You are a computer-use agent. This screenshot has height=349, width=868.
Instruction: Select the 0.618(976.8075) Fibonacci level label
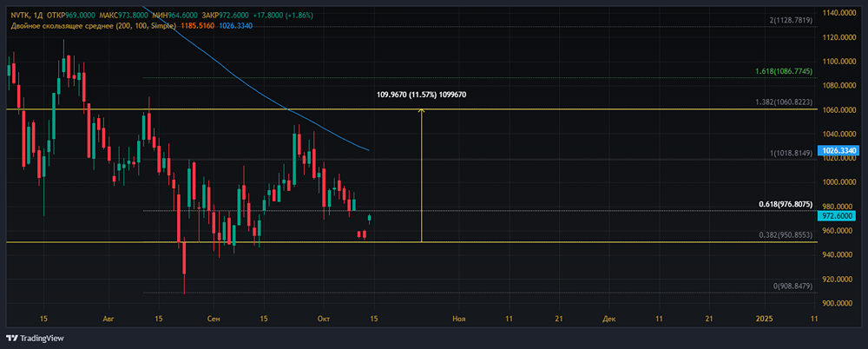(x=786, y=204)
